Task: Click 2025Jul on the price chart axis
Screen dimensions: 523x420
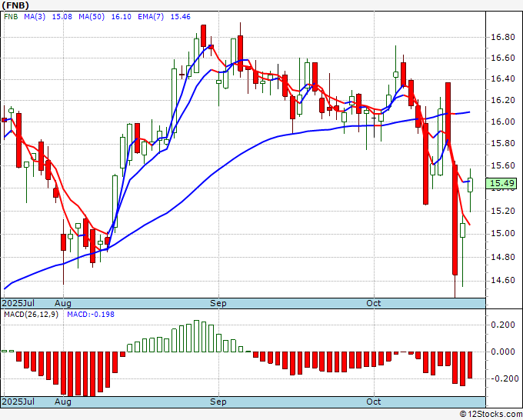Action: (x=18, y=303)
